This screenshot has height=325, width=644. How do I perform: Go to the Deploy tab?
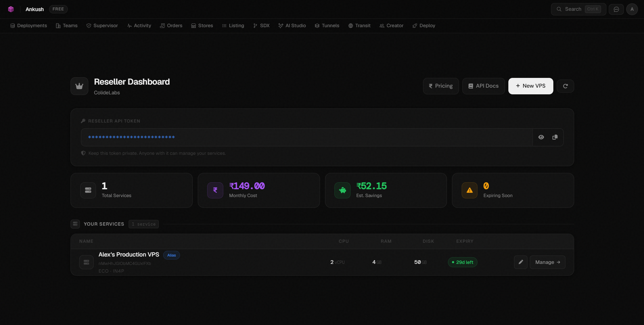pos(424,26)
